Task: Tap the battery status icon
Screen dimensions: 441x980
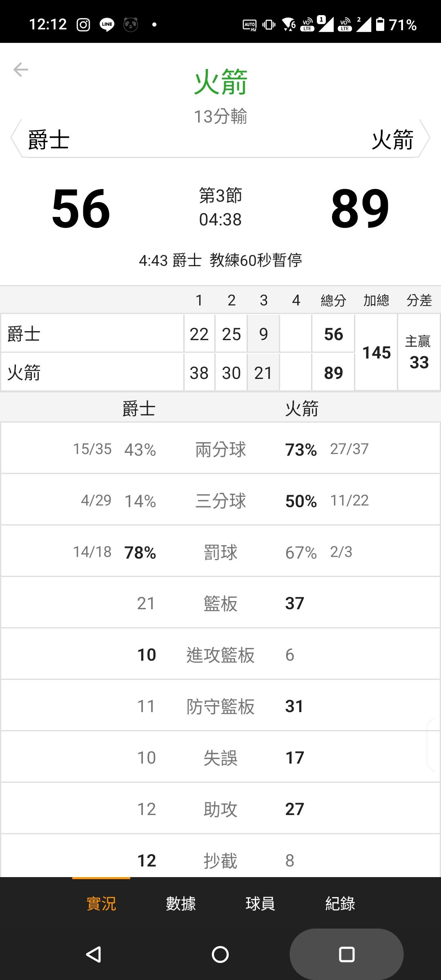Action: click(x=380, y=24)
